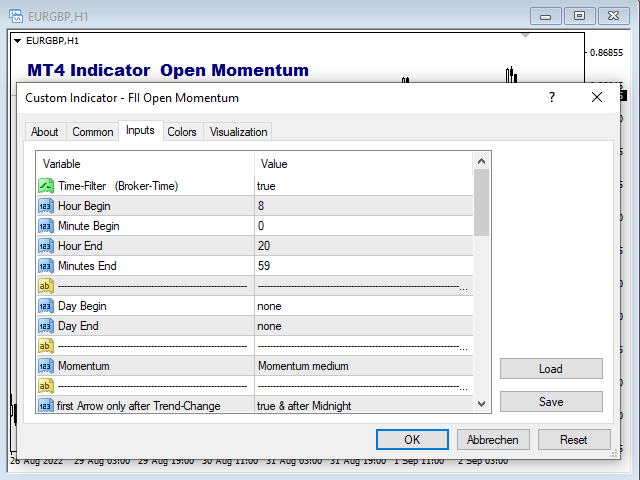The image size is (640, 480).
Task: Click the Day Begin row icon
Action: [46, 306]
